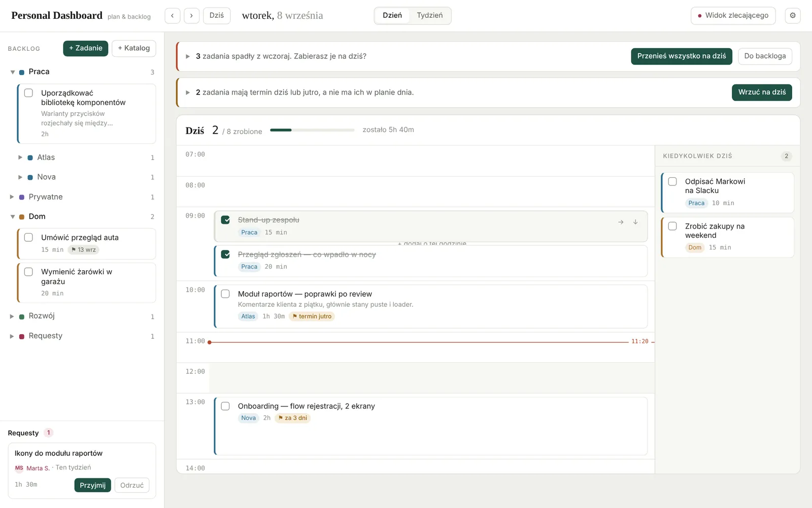Click down-arrow icon on Stand-up zespołu
The height and width of the screenshot is (508, 812).
click(635, 222)
